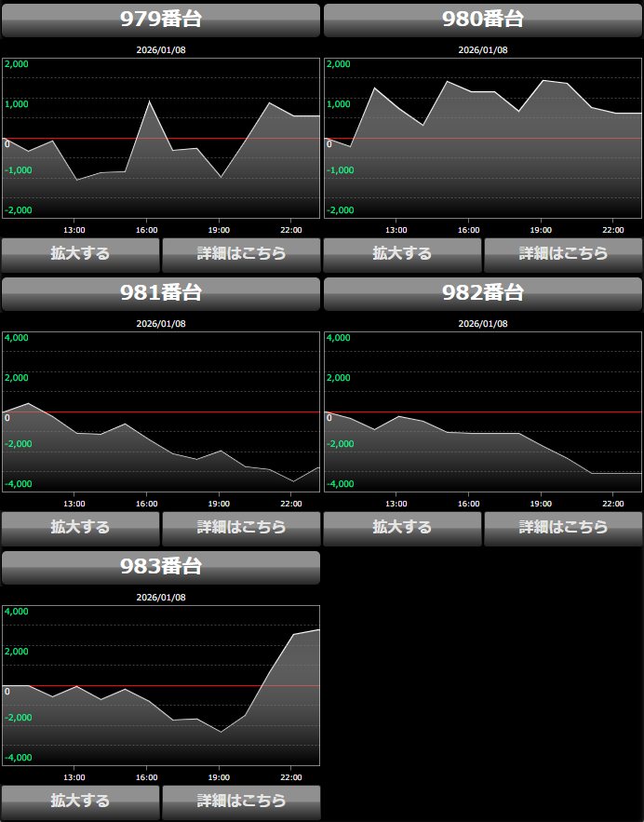Enlarge the 980番台 graph with 拡大する
This screenshot has width=644, height=822.
point(402,254)
